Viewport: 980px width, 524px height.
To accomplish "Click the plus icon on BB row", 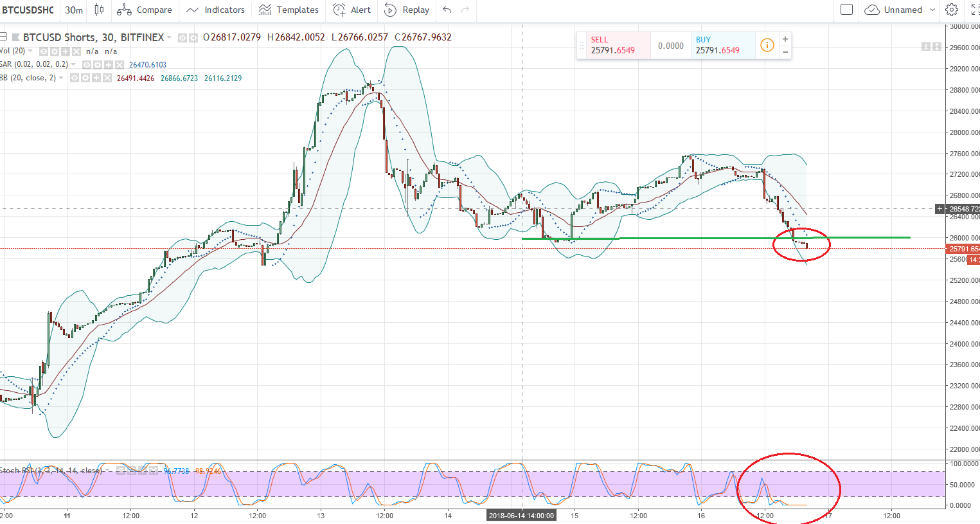I will [x=96, y=78].
